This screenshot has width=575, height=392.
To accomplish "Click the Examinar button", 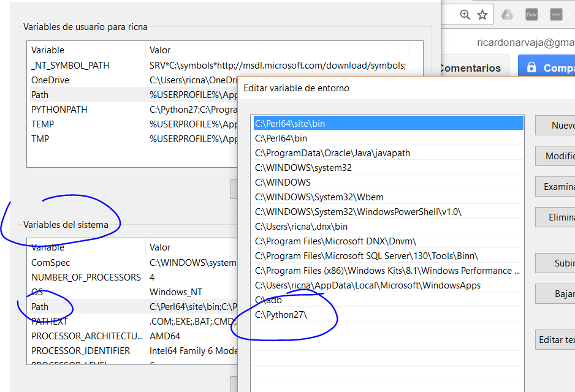I will point(555,187).
